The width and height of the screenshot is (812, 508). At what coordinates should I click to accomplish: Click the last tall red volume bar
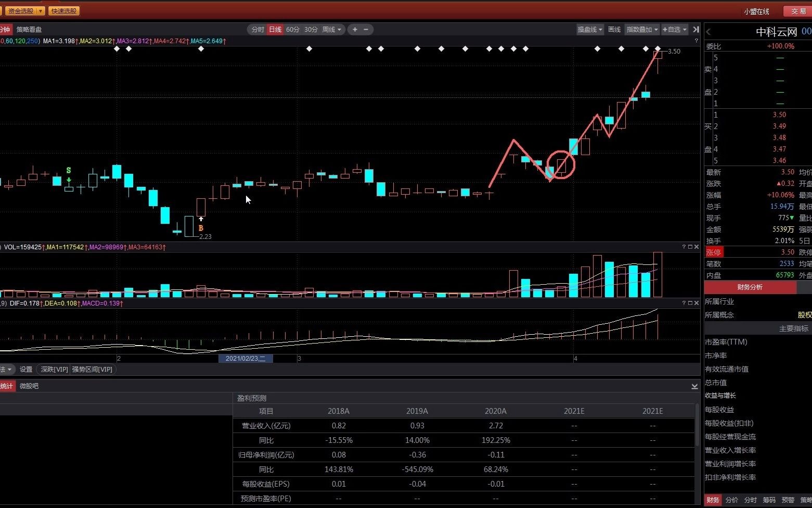[x=658, y=275]
